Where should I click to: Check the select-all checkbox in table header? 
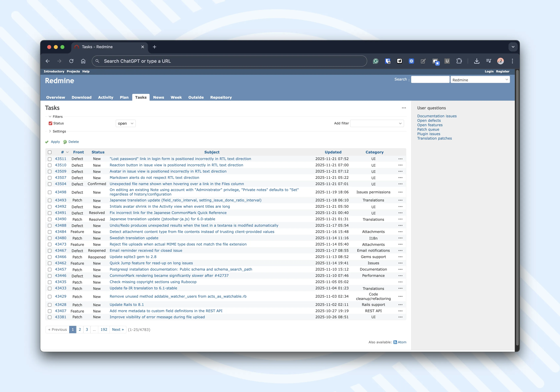click(x=50, y=152)
